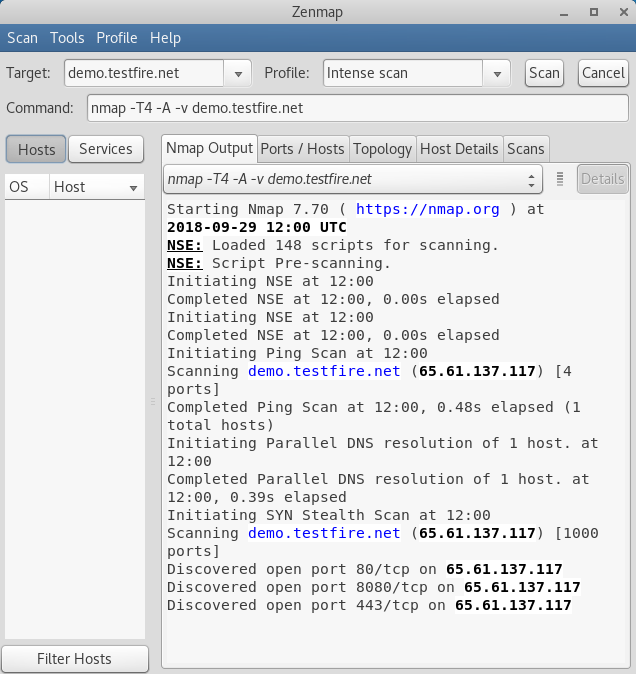Click demo.testfire.net link in Ping Scan line
Screen dimensions: 636x674
(x=324, y=371)
